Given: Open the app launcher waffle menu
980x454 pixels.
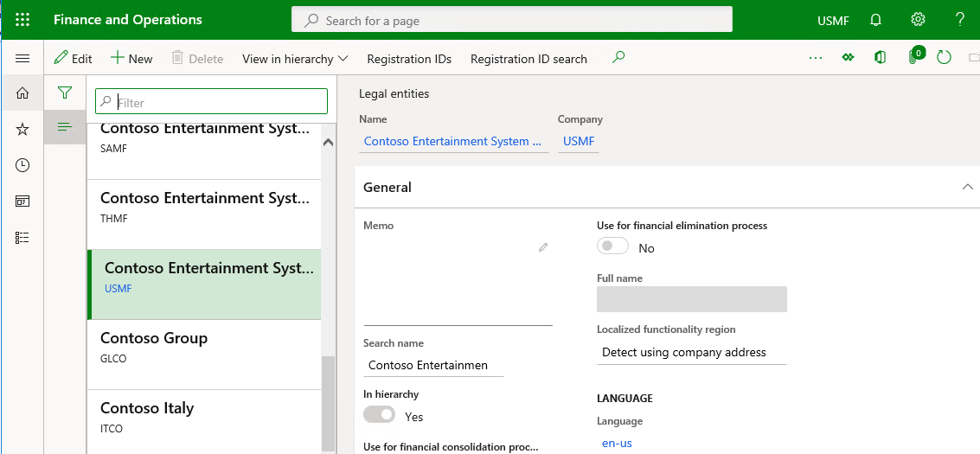Looking at the screenshot, I should pos(22,20).
